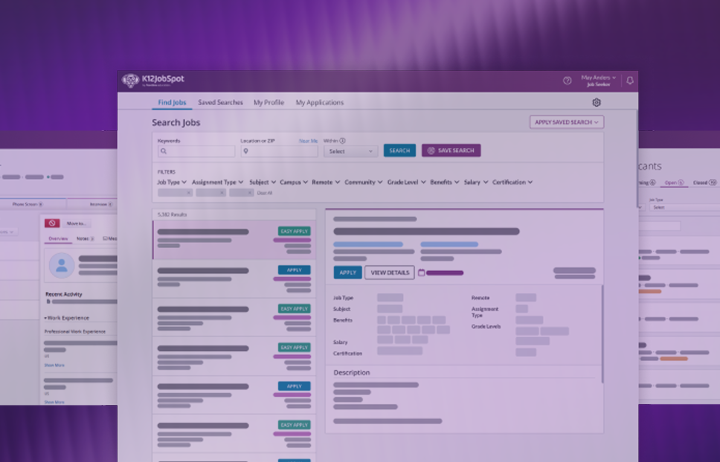The image size is (720, 462).
Task: Expand the Certification filter
Action: click(x=512, y=182)
